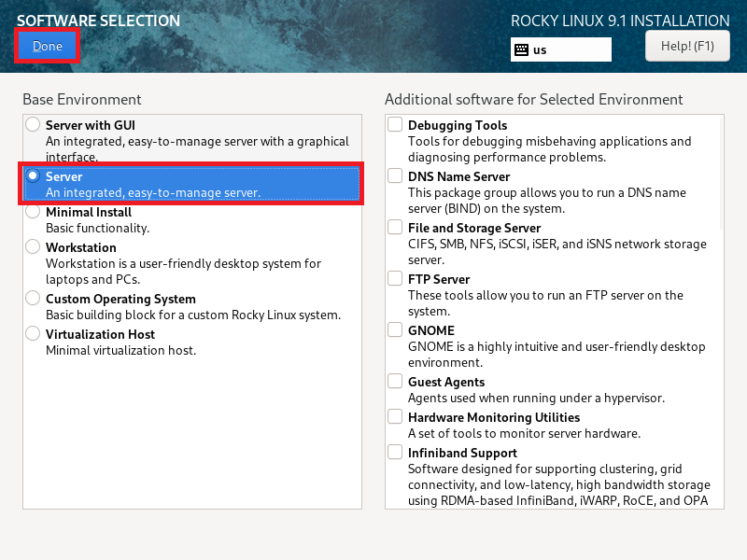
Task: Click the Virtualization Host label
Action: [101, 334]
